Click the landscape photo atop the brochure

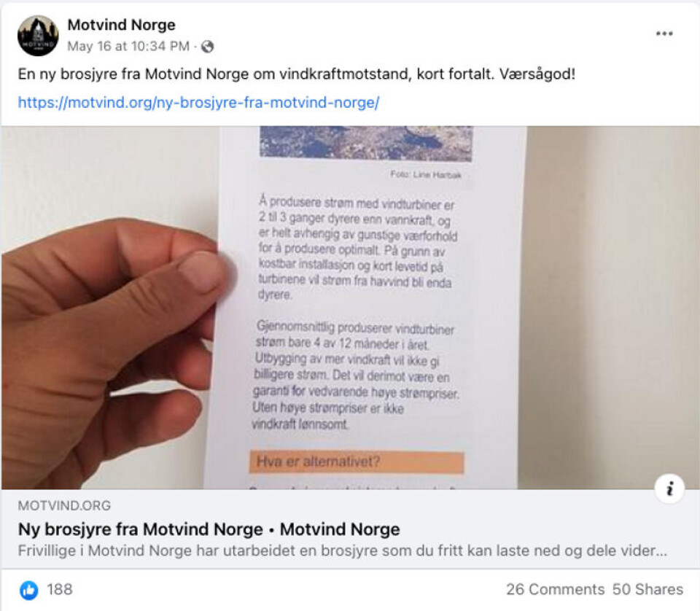tap(365, 143)
